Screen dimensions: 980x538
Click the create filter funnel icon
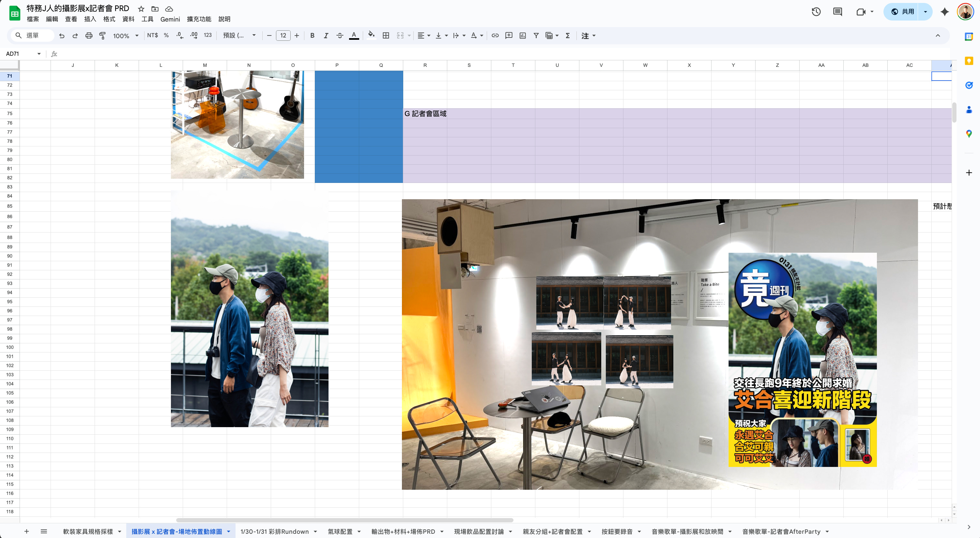(536, 35)
